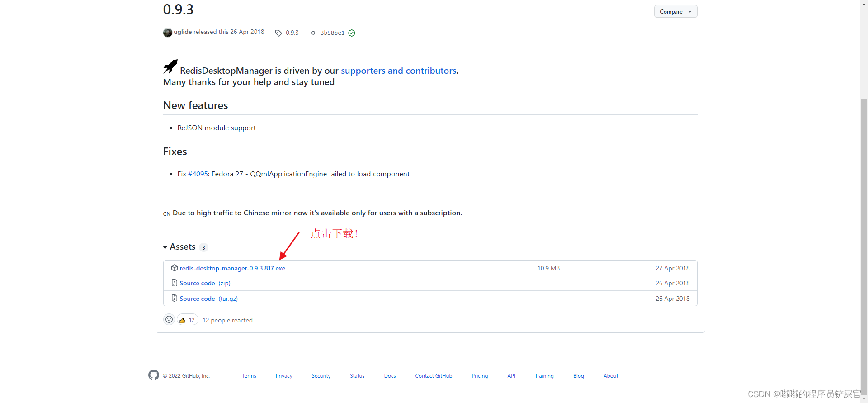
Task: Open supporters and contributors link
Action: [399, 71]
